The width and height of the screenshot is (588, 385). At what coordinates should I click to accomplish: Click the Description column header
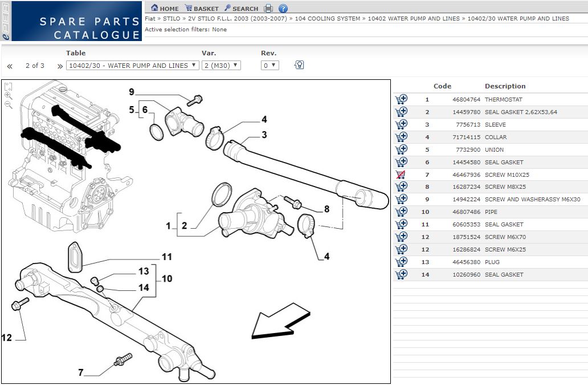tap(505, 86)
